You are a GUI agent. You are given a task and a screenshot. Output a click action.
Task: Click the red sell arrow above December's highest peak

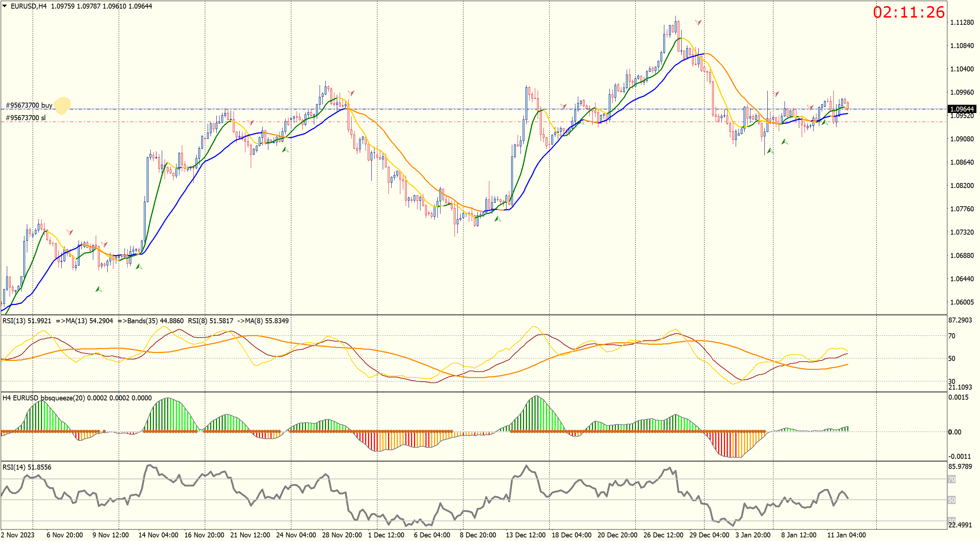click(x=698, y=23)
